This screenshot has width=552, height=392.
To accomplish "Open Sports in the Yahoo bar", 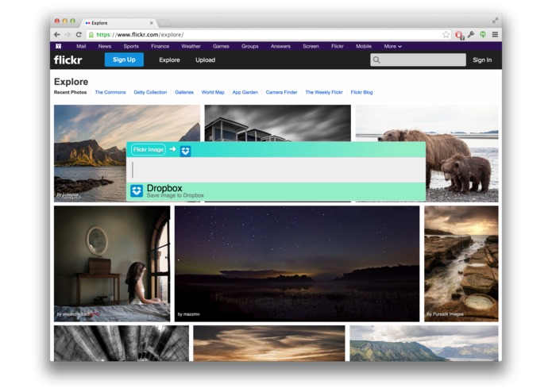I will tap(131, 46).
